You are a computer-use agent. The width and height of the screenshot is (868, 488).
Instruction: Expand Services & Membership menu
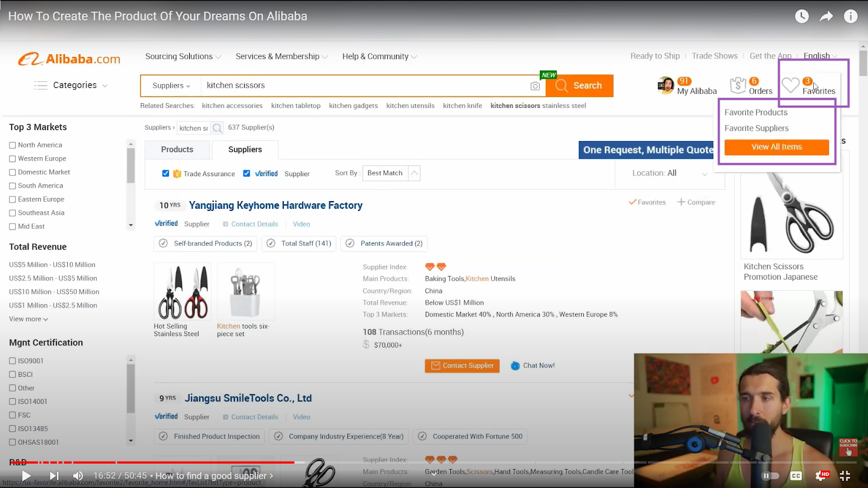click(x=282, y=56)
